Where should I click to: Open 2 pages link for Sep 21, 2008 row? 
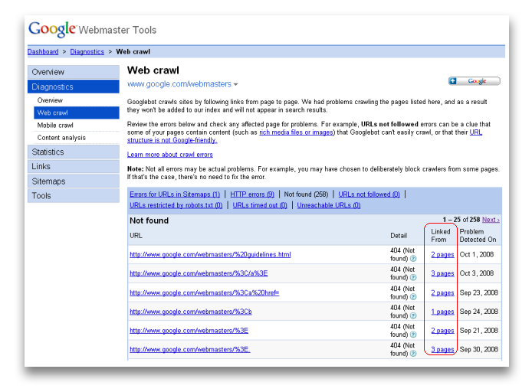click(442, 331)
